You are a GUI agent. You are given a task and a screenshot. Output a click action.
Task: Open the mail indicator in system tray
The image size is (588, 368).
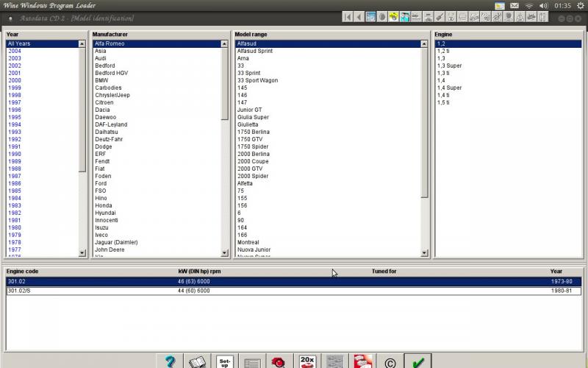coord(514,6)
